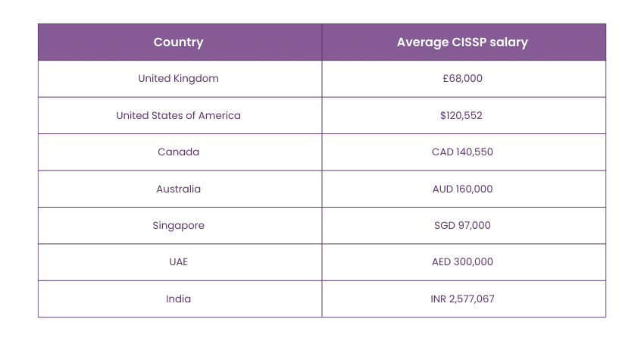Click the United States of America cell
Image resolution: width=644 pixels, height=341 pixels.
tap(179, 115)
